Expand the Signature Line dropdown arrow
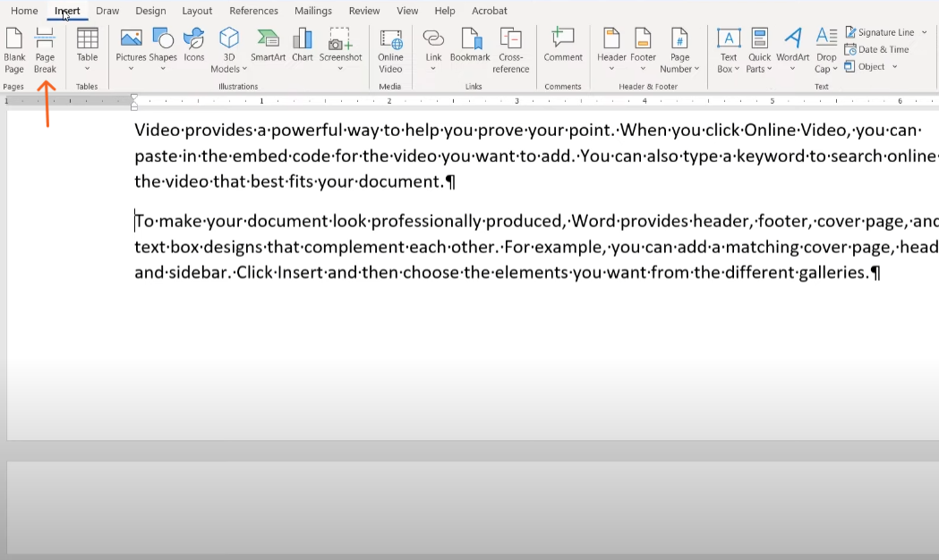The width and height of the screenshot is (939, 560). coord(925,32)
